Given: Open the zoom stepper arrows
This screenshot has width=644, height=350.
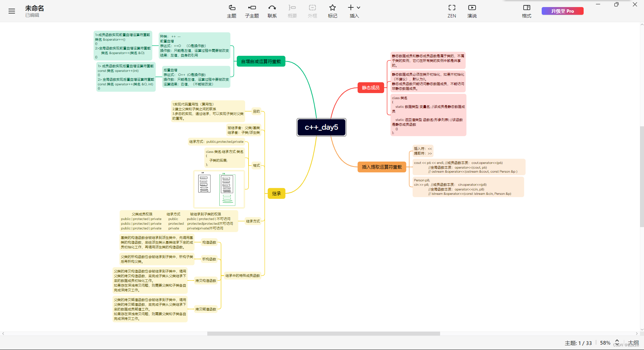Looking at the screenshot, I should [617, 343].
